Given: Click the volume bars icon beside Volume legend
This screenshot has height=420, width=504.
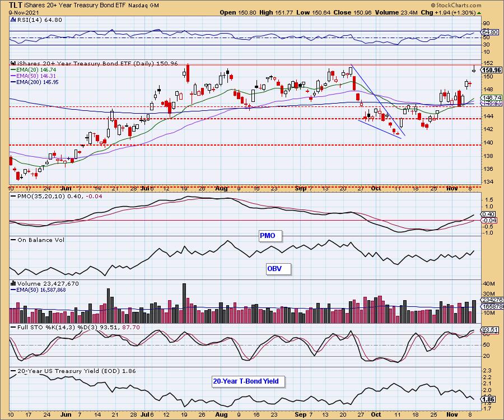Looking at the screenshot, I should 13,283.
